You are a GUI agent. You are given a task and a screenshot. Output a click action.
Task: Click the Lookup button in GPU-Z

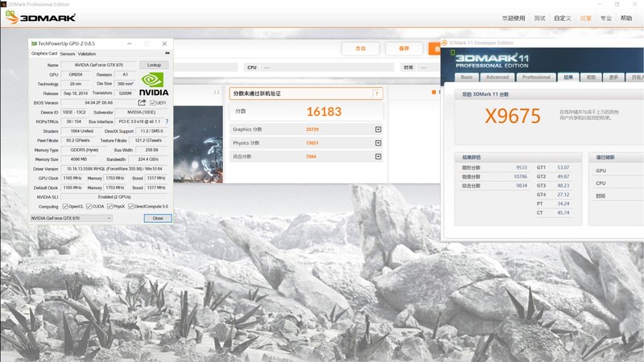(x=154, y=65)
